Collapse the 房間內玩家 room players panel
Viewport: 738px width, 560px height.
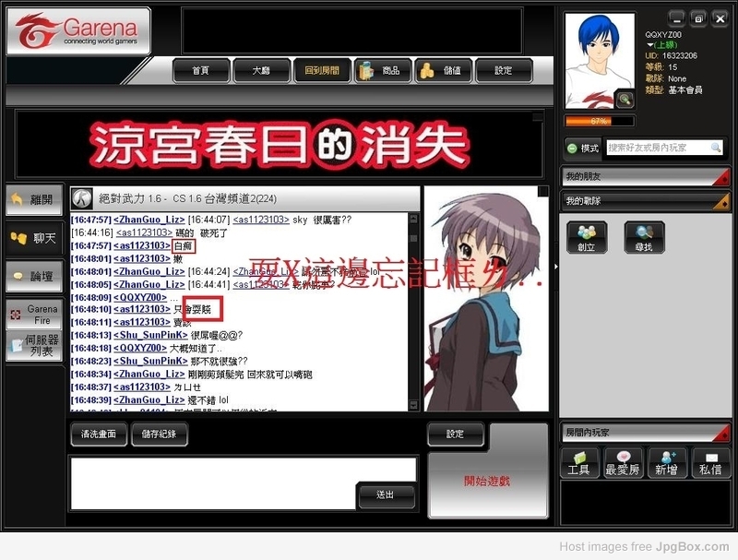[x=646, y=432]
